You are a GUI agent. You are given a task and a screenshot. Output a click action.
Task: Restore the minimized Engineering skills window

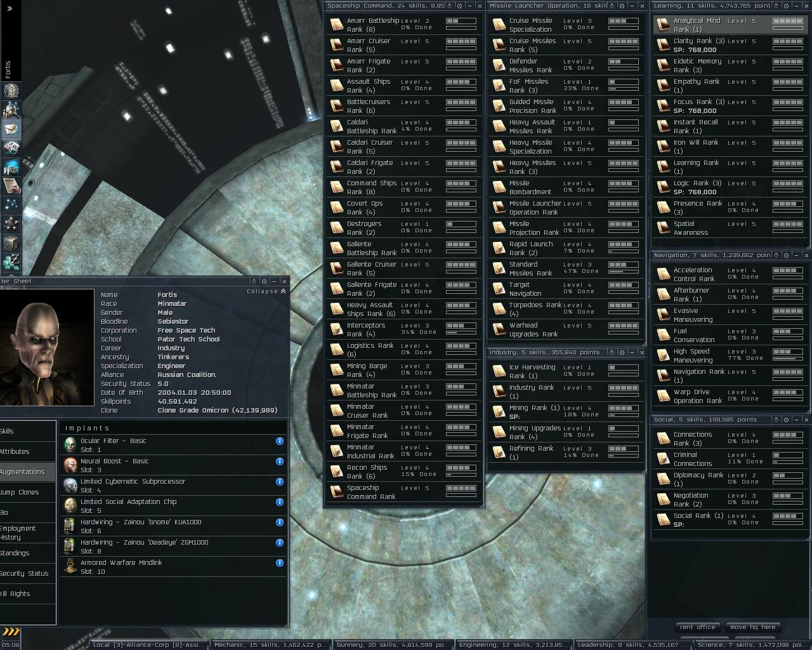(513, 645)
